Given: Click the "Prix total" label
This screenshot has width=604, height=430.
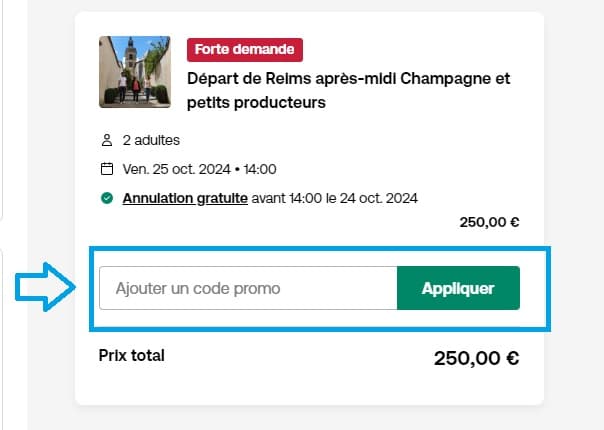Looking at the screenshot, I should point(132,355).
